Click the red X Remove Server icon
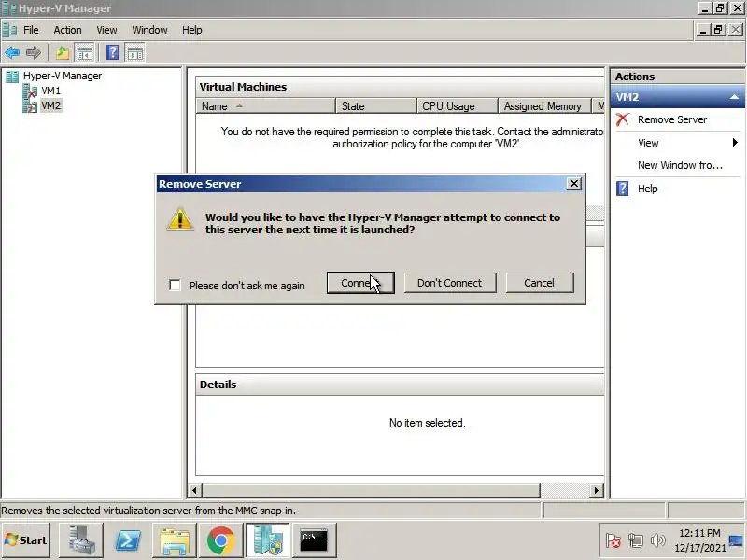The height and width of the screenshot is (560, 747). click(622, 119)
